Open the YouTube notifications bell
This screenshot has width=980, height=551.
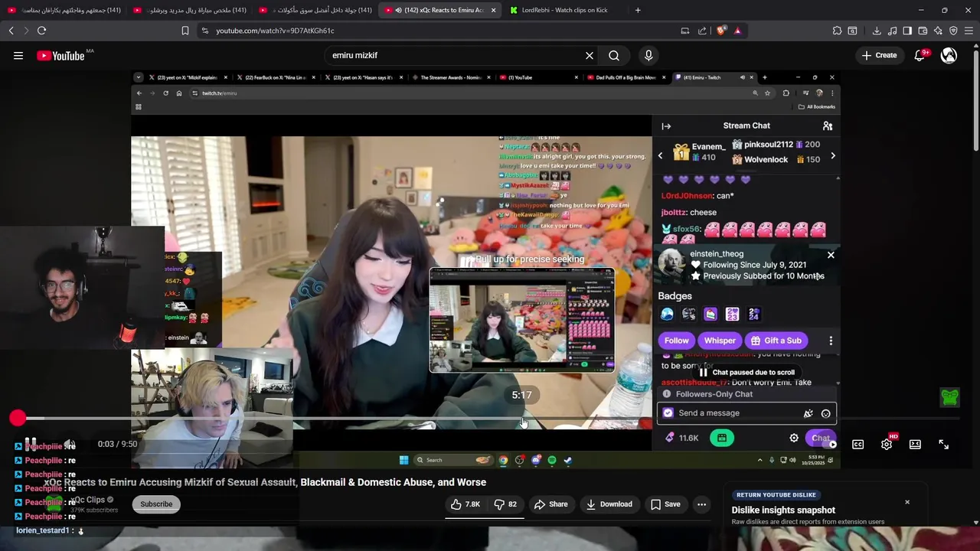coord(920,55)
